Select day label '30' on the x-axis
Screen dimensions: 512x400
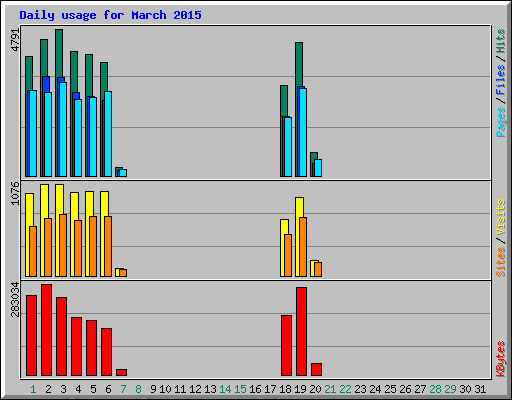point(465,389)
